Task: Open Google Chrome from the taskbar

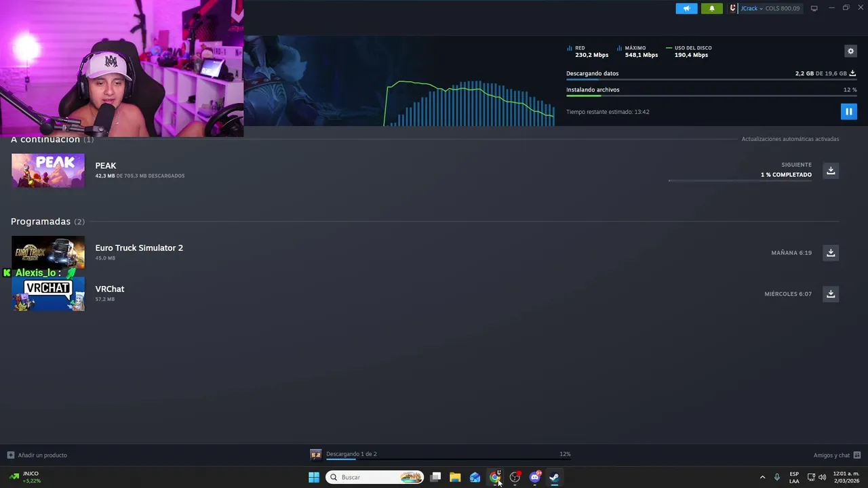Action: (495, 477)
